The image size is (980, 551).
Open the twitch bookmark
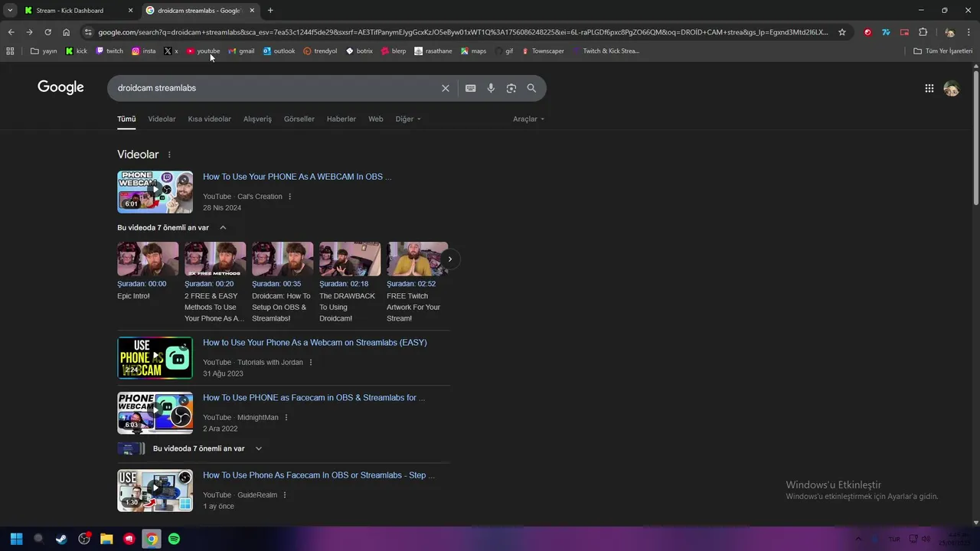[x=109, y=51]
